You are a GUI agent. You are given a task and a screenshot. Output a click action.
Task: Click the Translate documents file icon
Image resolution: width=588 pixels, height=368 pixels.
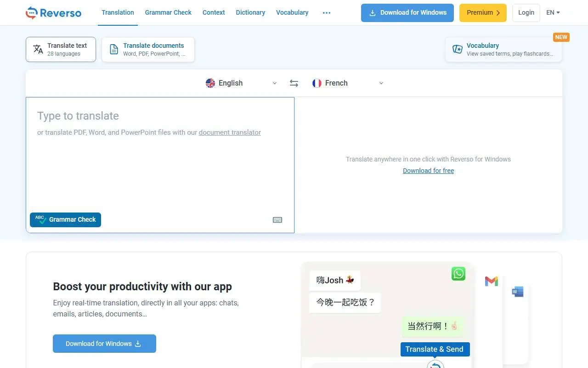pos(114,50)
